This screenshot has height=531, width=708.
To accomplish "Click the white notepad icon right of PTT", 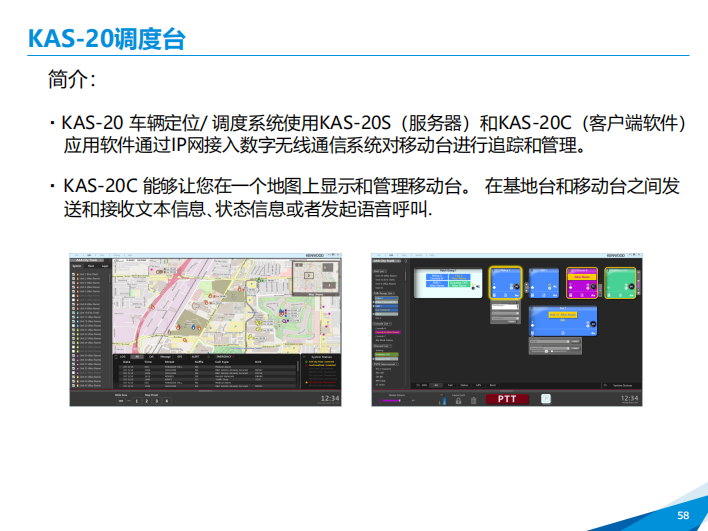I will (546, 398).
